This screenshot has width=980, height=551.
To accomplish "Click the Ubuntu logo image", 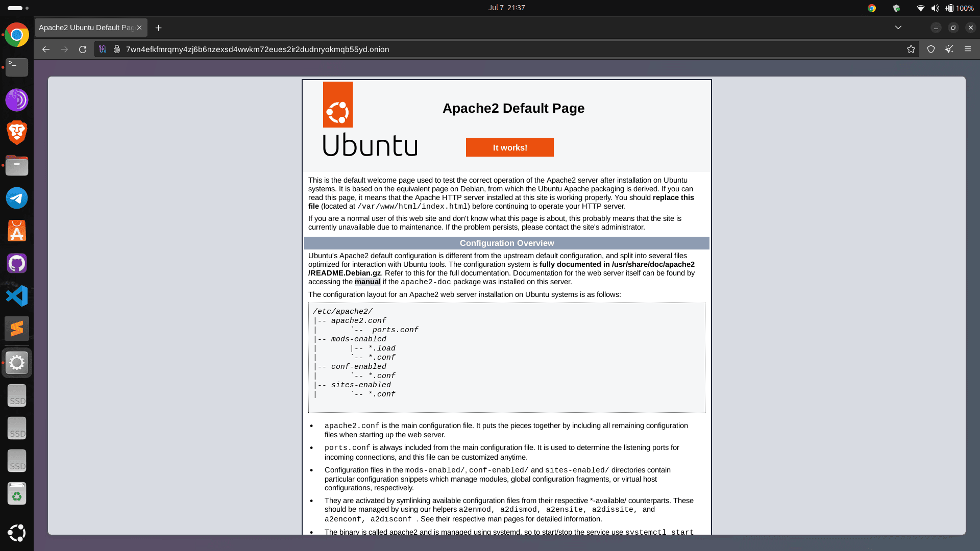I will pyautogui.click(x=370, y=119).
